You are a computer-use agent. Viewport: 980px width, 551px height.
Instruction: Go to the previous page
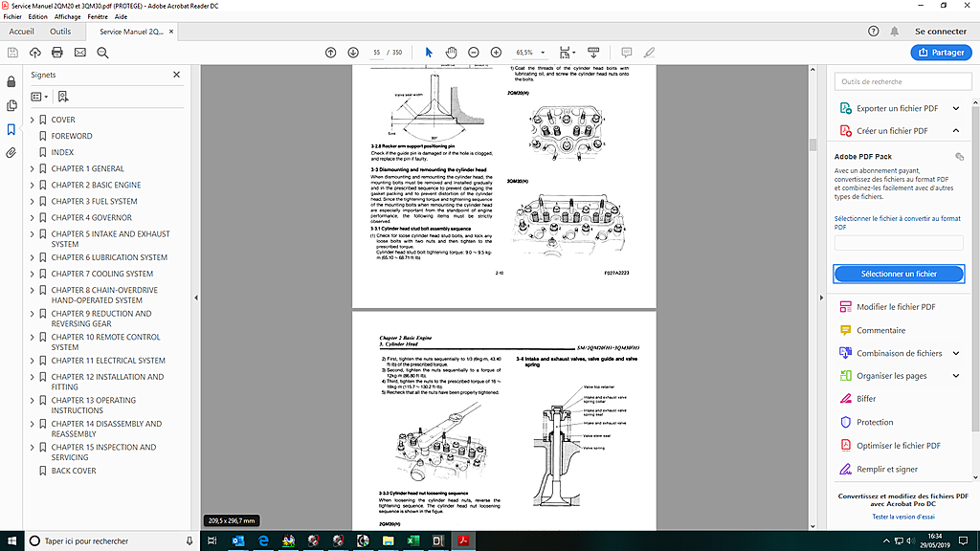[330, 53]
